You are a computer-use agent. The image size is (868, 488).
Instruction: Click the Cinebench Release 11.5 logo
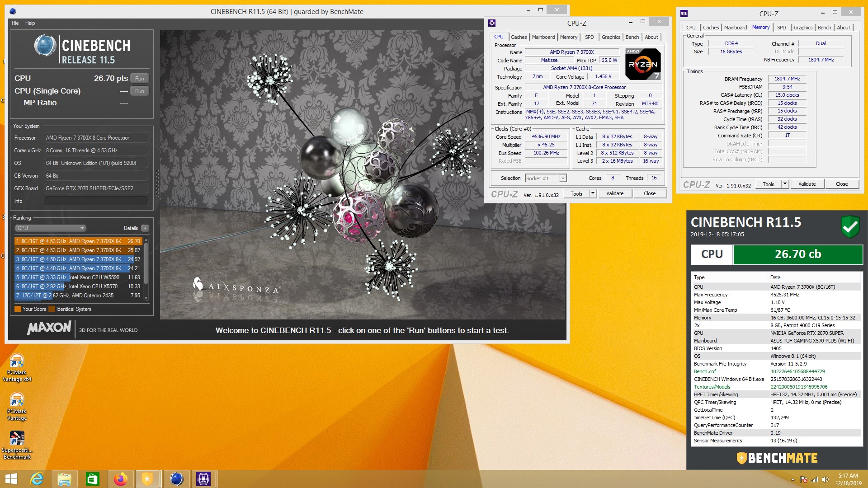pos(82,49)
